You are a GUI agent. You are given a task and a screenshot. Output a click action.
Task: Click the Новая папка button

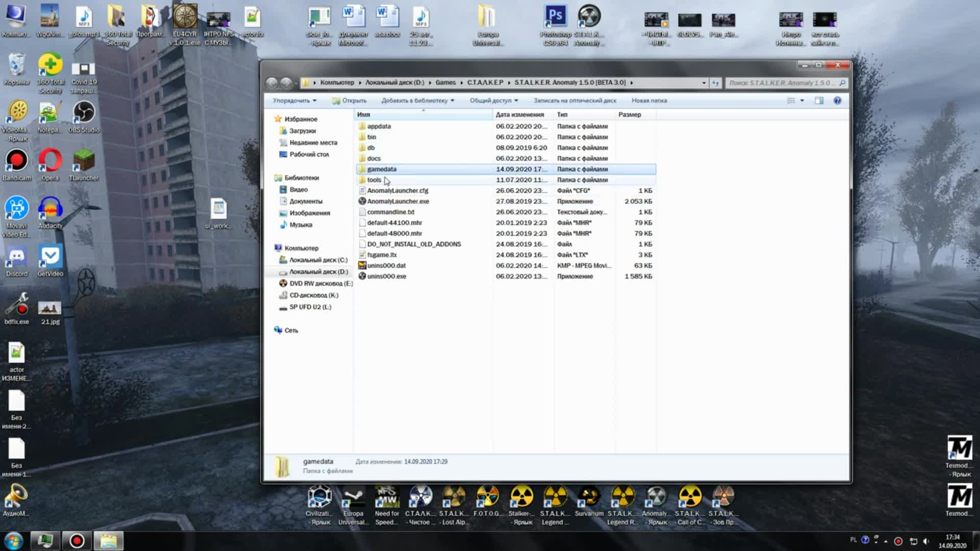click(x=649, y=101)
